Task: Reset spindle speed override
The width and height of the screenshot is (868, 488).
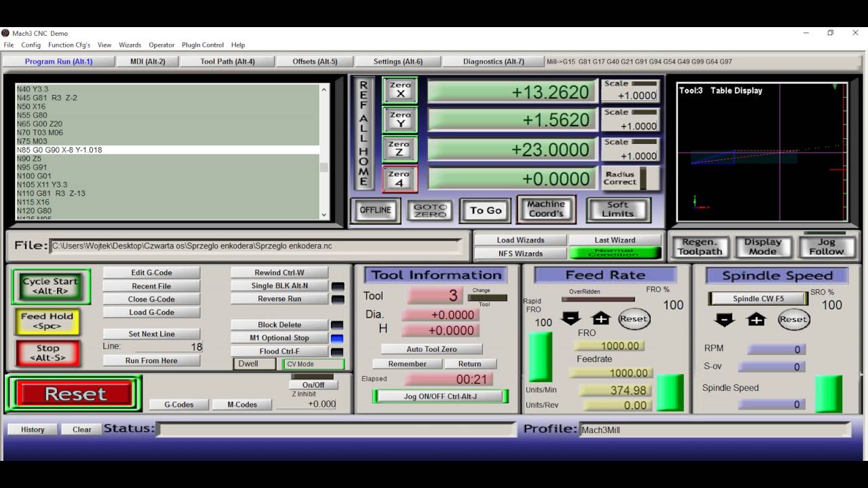Action: pyautogui.click(x=793, y=319)
